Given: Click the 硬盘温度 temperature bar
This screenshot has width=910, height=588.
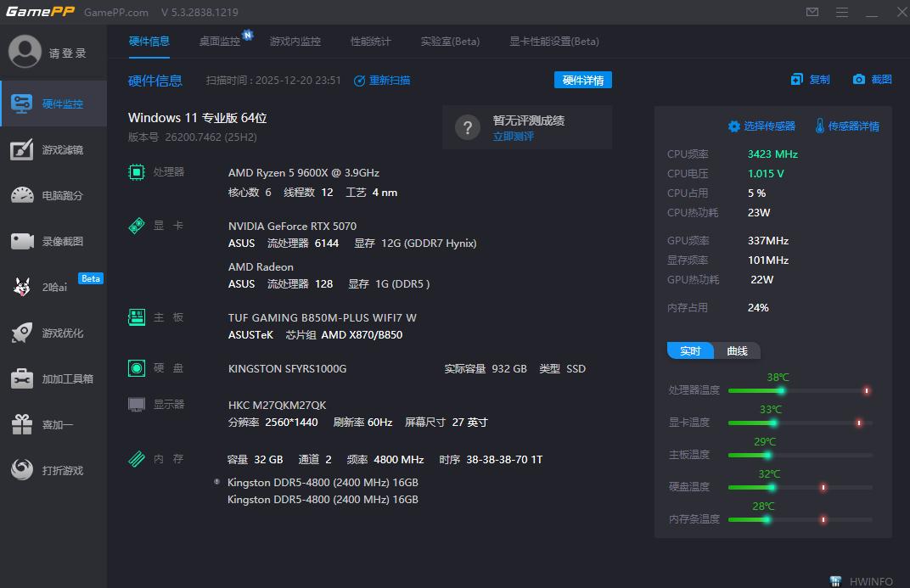Looking at the screenshot, I should 800,487.
